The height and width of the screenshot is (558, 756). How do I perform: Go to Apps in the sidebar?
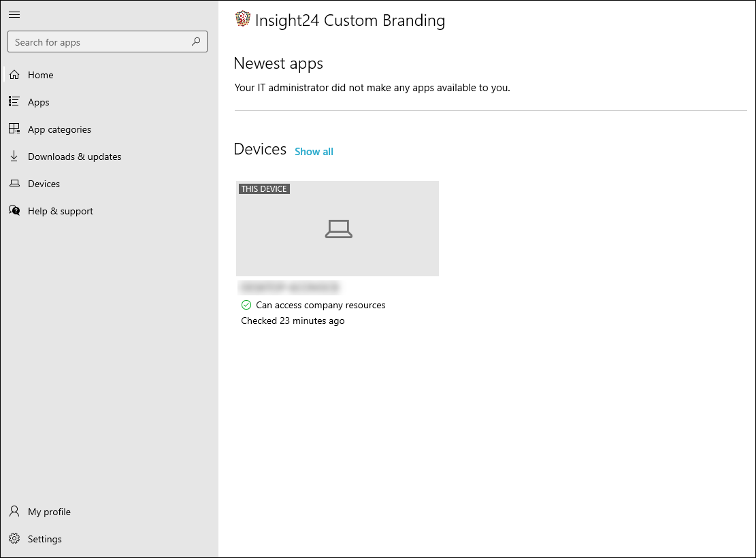coord(39,102)
